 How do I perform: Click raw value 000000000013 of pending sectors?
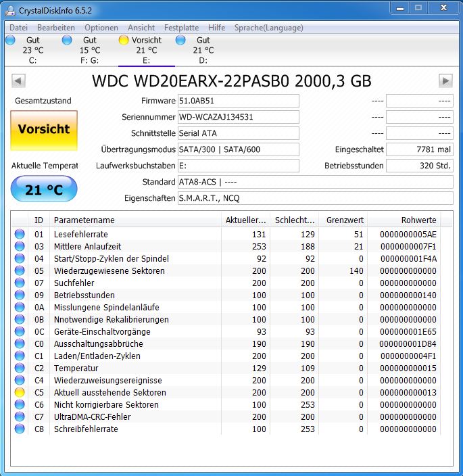click(x=408, y=392)
